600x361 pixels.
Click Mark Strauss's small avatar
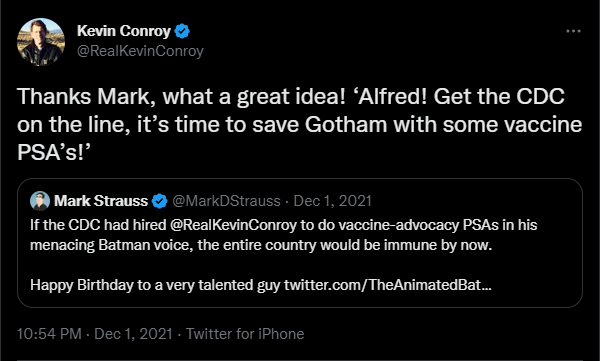(x=40, y=201)
